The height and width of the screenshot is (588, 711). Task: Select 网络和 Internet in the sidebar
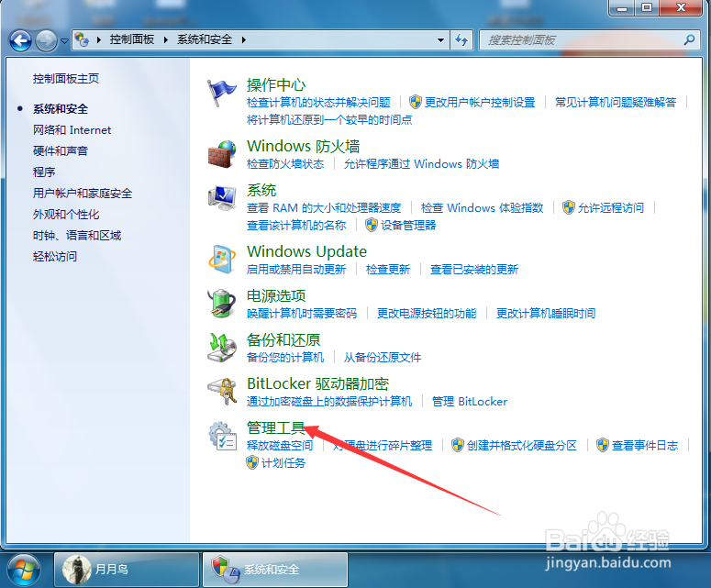(72, 130)
